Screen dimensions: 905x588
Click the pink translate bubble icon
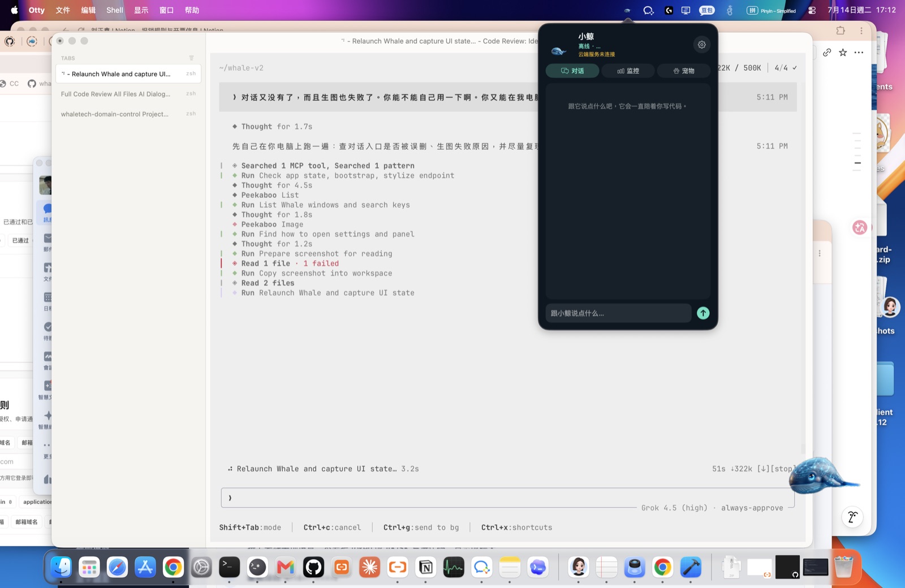(860, 227)
